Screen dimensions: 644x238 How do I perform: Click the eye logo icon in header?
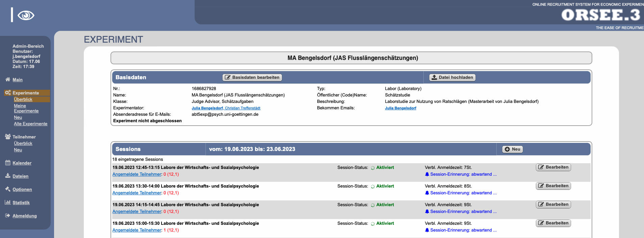pos(26,15)
